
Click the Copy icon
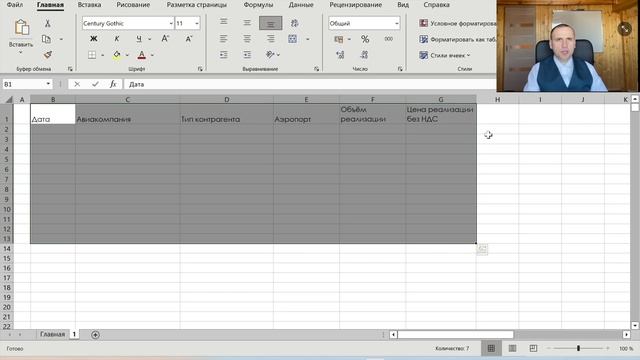tap(47, 39)
